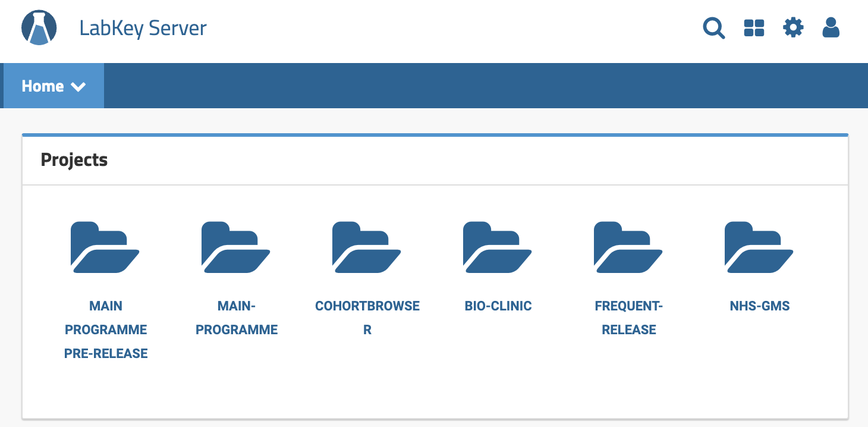Image resolution: width=868 pixels, height=427 pixels.
Task: Open the search magnifier icon
Action: pos(714,28)
